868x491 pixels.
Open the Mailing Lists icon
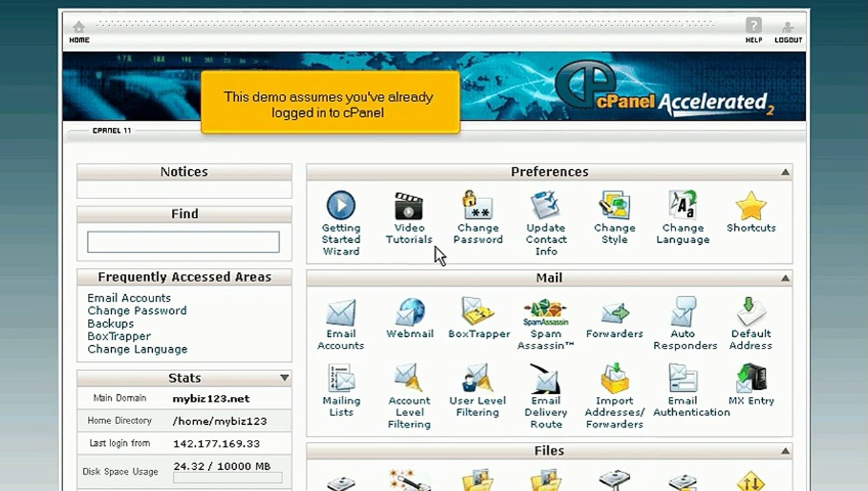[x=341, y=378]
